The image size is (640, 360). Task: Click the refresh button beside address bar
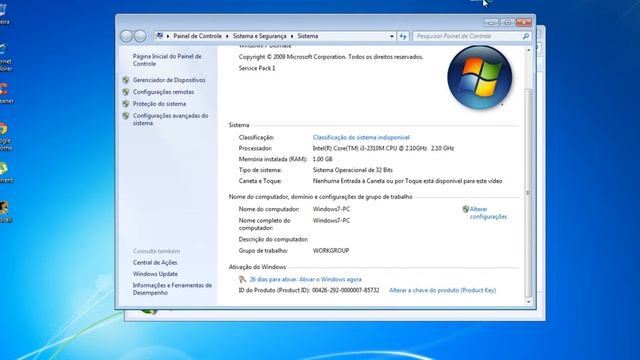pos(403,36)
